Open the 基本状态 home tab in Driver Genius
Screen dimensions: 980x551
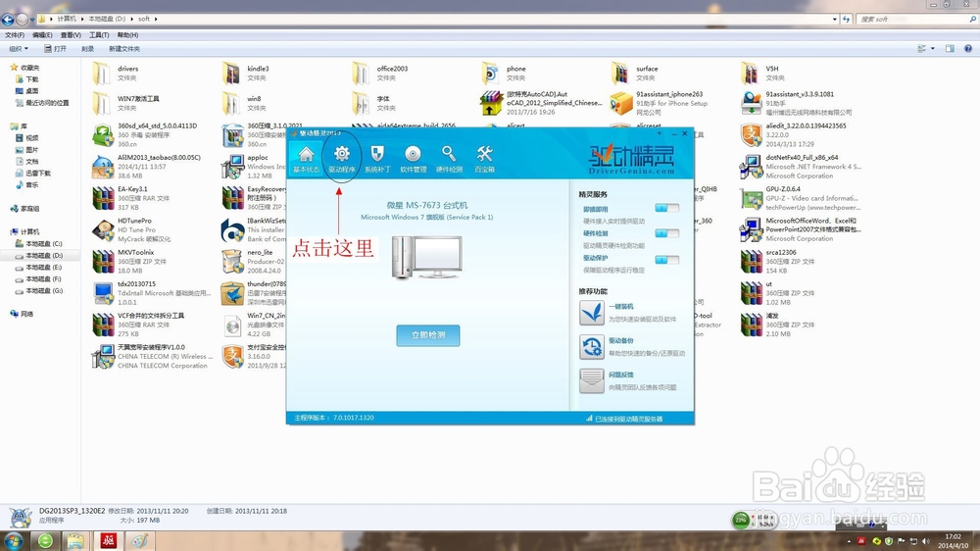pos(306,160)
